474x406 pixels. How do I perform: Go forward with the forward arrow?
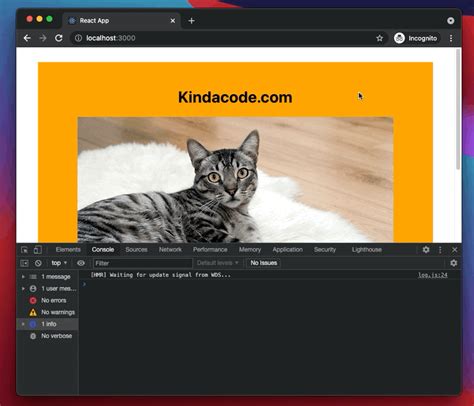43,38
